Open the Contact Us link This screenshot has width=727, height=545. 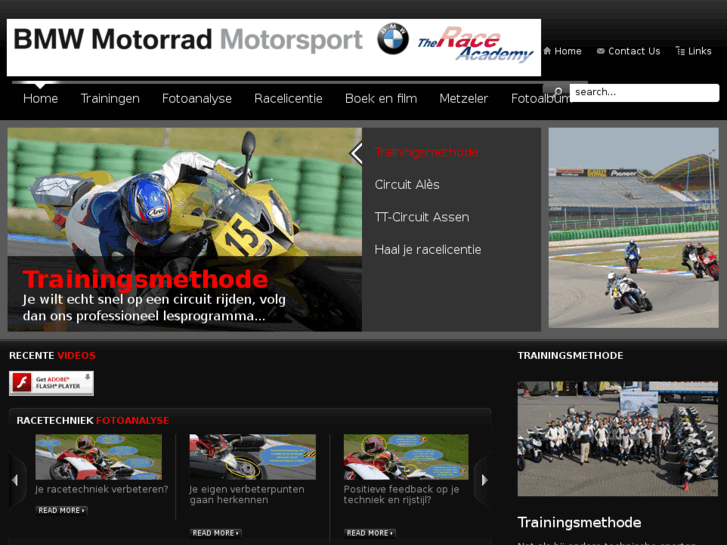click(634, 51)
